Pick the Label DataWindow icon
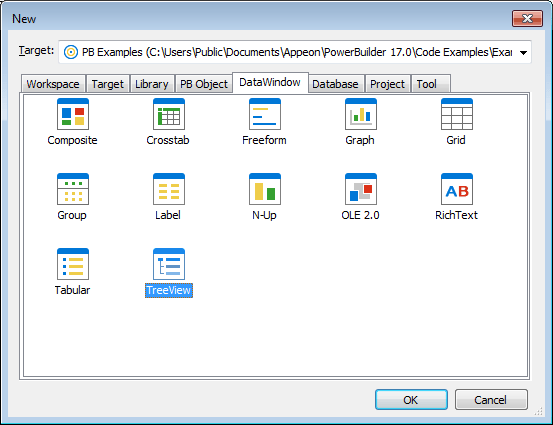 (169, 189)
